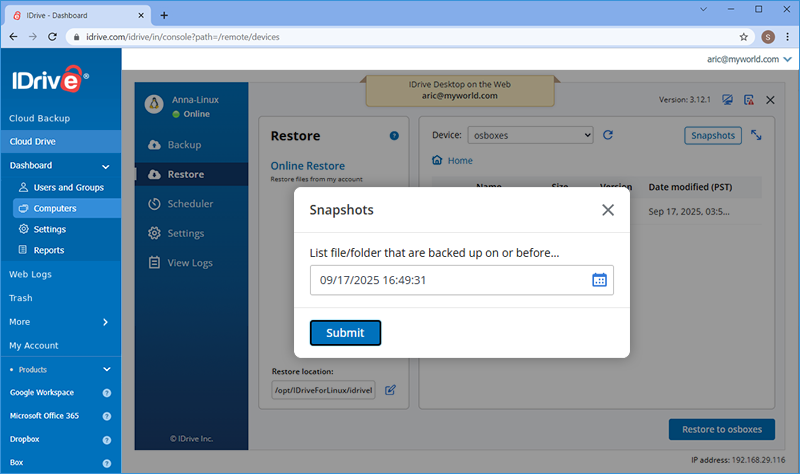
Task: Open a new browser tab
Action: click(x=164, y=15)
